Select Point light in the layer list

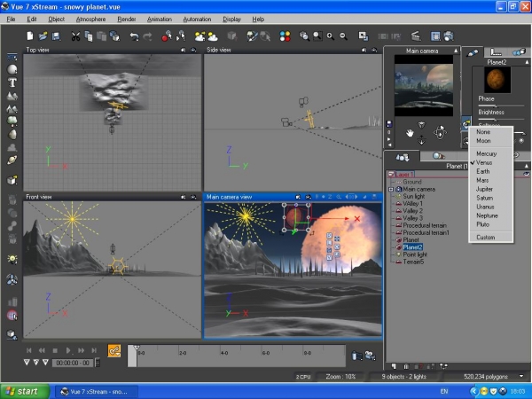pos(415,254)
